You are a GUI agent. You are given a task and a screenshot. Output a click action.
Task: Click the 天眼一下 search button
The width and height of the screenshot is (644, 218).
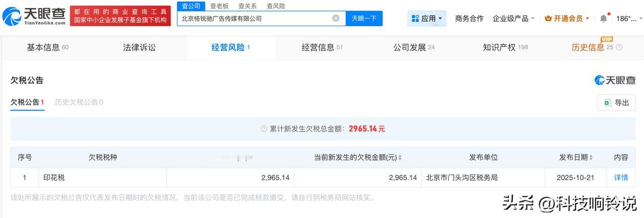[x=364, y=18]
